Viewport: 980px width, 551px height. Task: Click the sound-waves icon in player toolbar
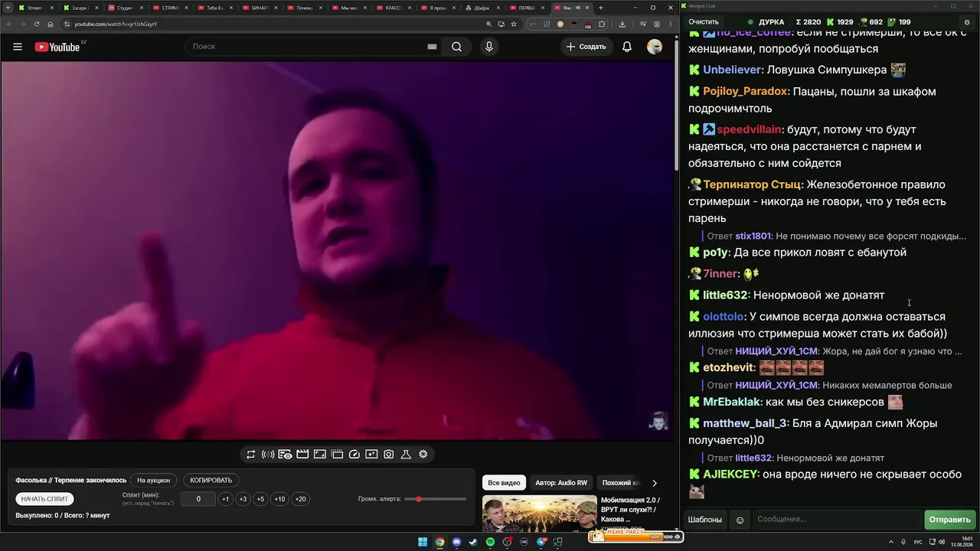(268, 455)
